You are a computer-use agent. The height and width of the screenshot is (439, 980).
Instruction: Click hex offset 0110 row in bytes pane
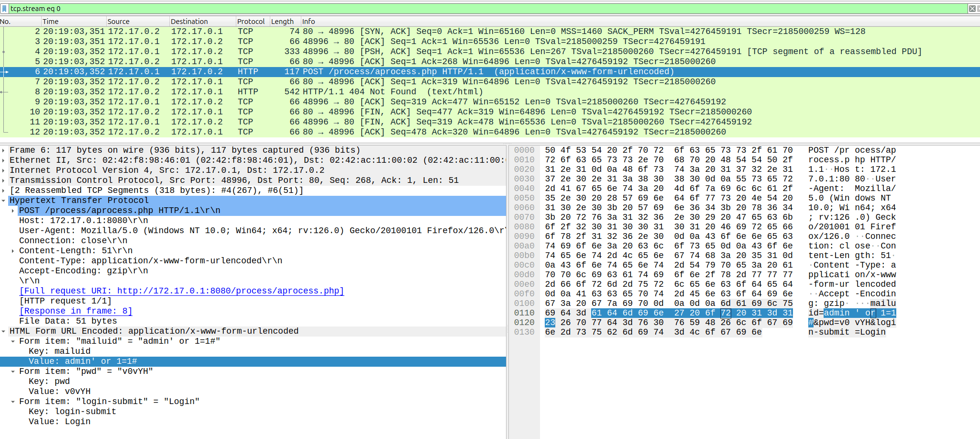[524, 313]
